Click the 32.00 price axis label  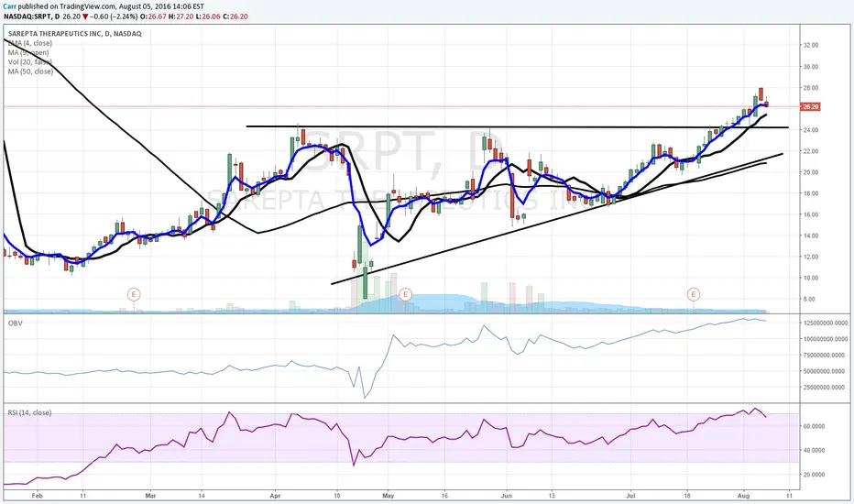tap(811, 45)
